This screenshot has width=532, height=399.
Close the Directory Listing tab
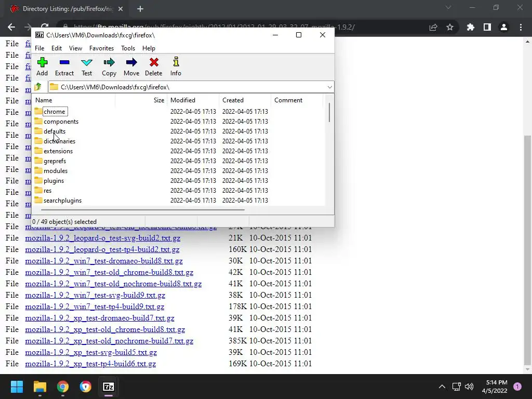121,9
